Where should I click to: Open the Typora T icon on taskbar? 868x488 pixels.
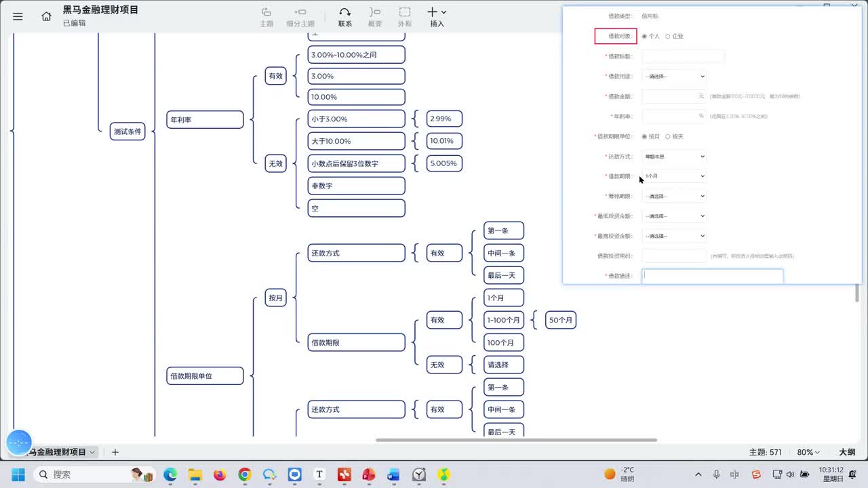(x=319, y=474)
